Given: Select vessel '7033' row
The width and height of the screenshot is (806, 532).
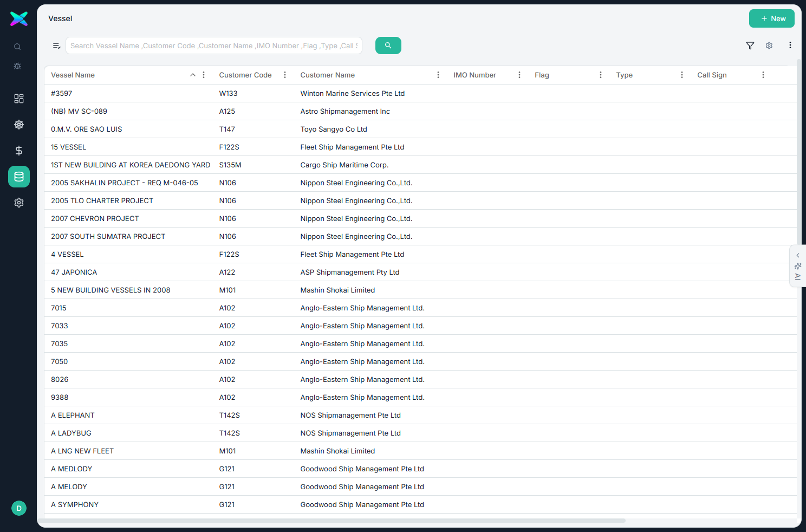Looking at the screenshot, I should pyautogui.click(x=420, y=326).
